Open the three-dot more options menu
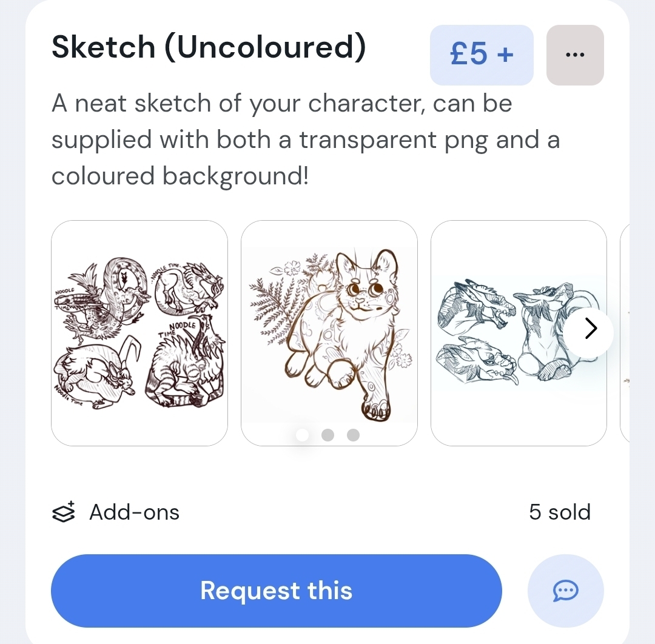 [574, 55]
